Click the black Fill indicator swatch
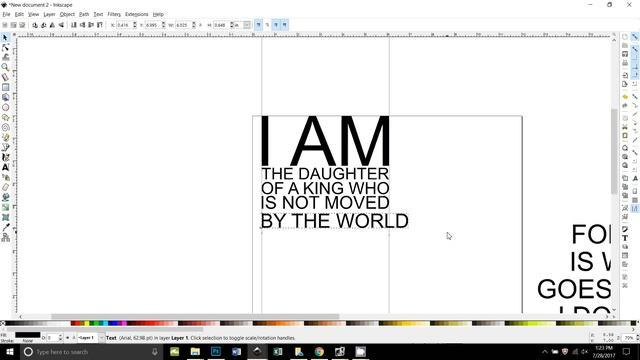Image resolution: width=640 pixels, height=360 pixels. point(27,335)
